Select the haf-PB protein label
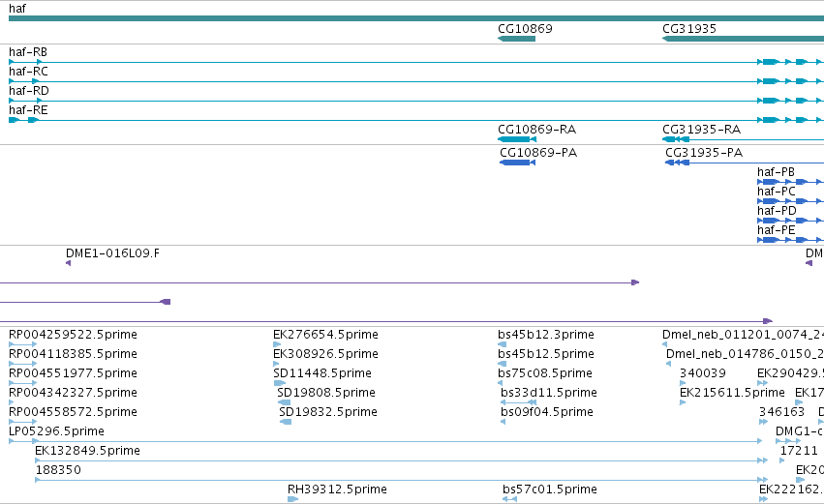The height and width of the screenshot is (504, 824). tap(776, 172)
